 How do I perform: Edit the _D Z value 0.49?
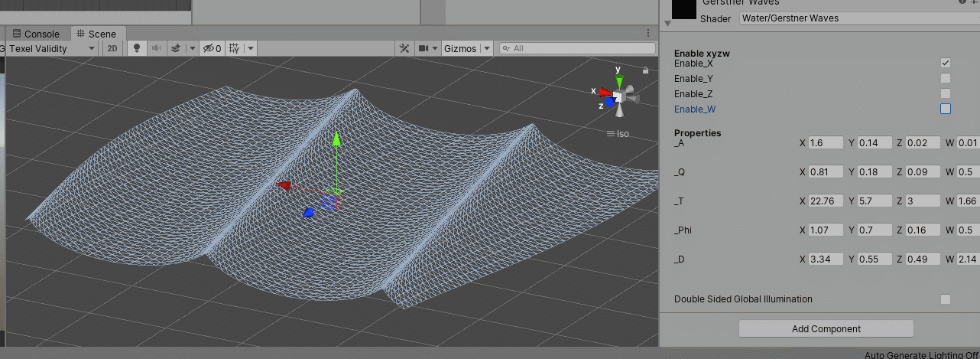pyautogui.click(x=923, y=259)
